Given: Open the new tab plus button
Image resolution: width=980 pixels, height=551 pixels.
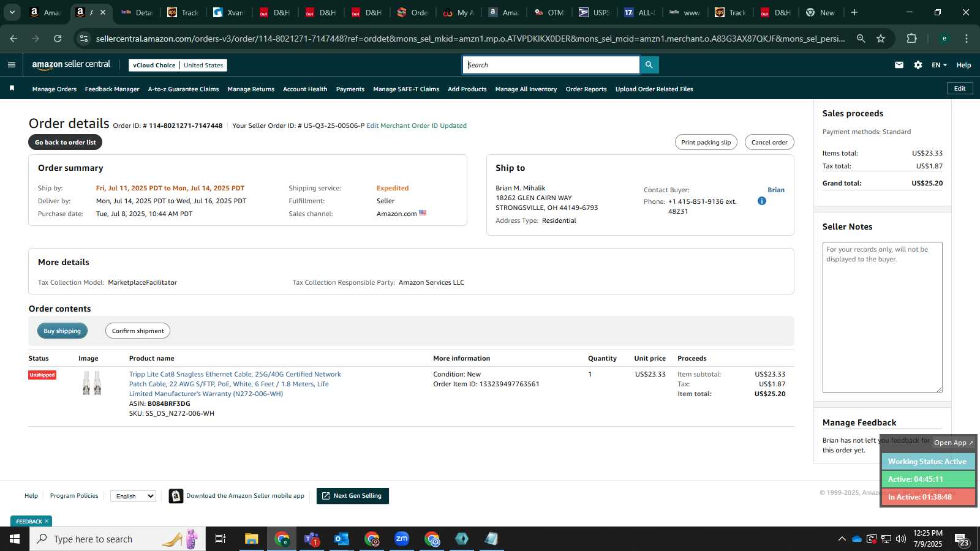Looking at the screenshot, I should coord(854,12).
